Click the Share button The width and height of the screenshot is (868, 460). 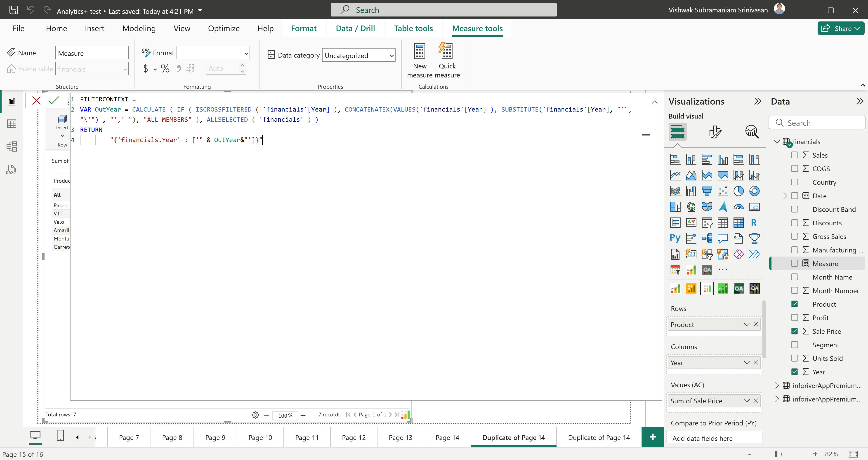pyautogui.click(x=840, y=28)
